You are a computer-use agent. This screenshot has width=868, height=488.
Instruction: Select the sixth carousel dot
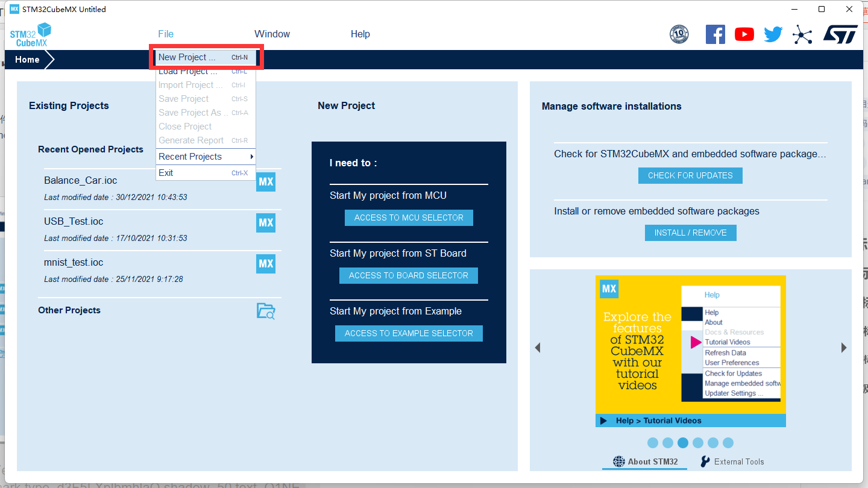coord(728,443)
